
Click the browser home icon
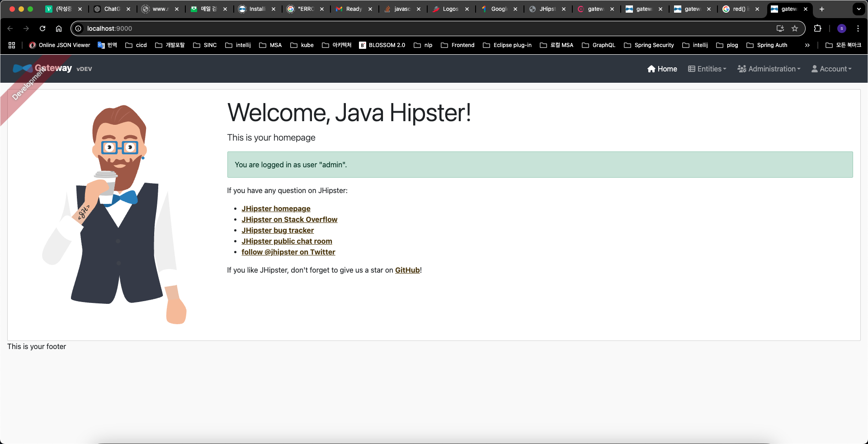[59, 28]
